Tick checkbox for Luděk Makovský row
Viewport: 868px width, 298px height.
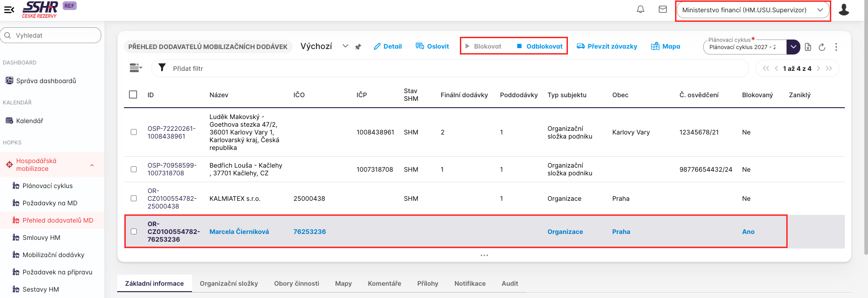coord(133,132)
